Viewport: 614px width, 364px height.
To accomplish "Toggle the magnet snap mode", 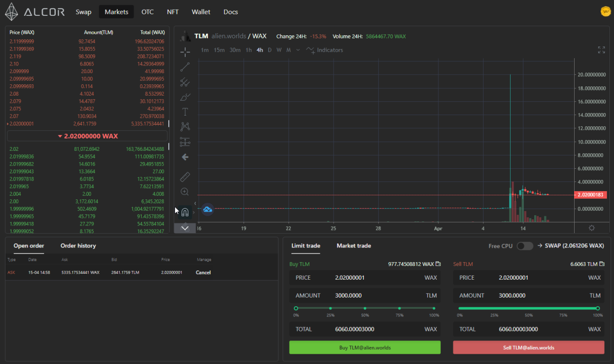I will pyautogui.click(x=185, y=212).
